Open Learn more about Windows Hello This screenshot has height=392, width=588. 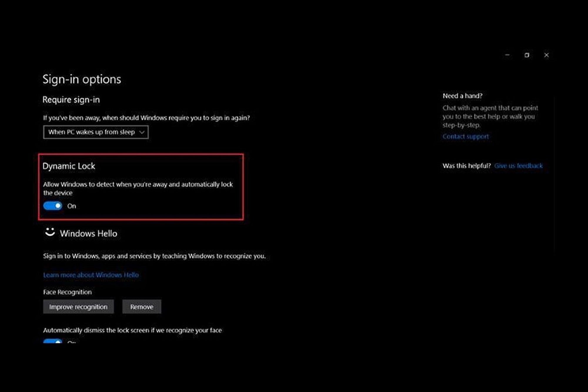point(91,274)
